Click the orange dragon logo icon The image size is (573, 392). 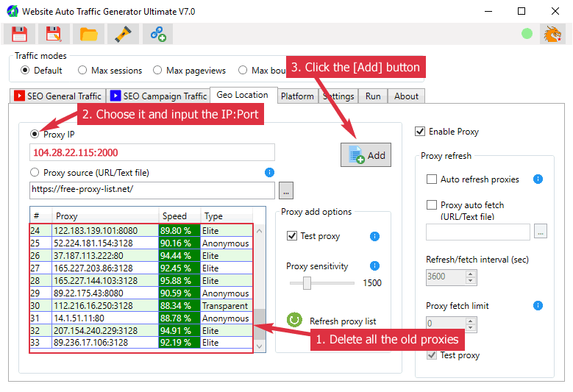pos(552,34)
